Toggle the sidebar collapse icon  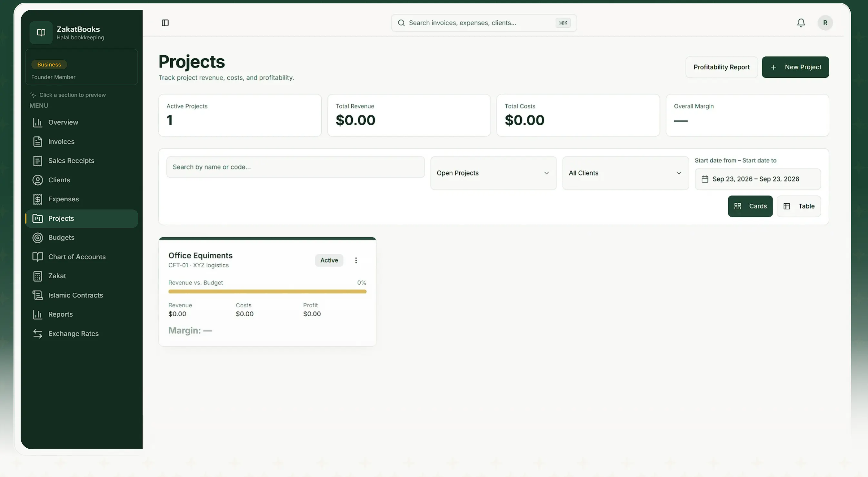point(165,23)
